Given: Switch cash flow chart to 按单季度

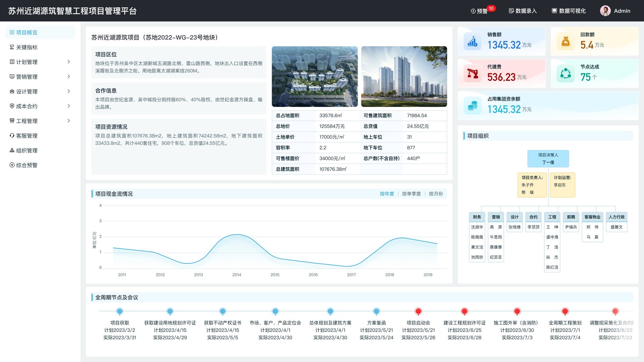Looking at the screenshot, I should 411,194.
